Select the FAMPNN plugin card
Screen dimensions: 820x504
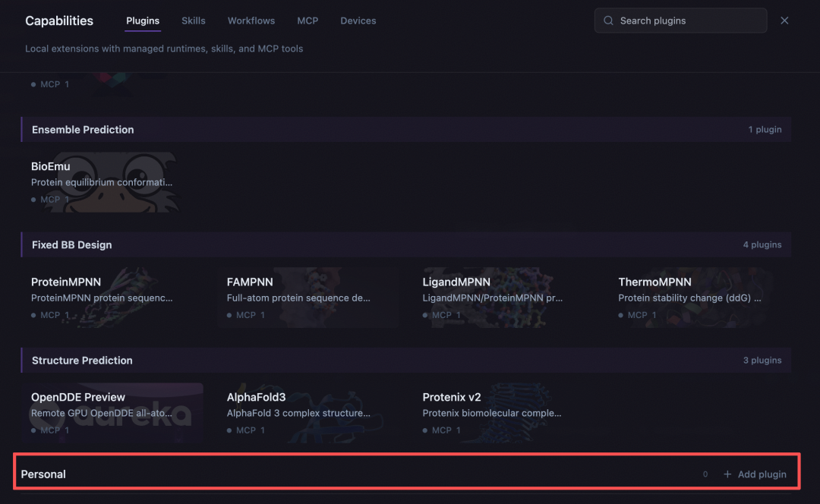tap(308, 298)
